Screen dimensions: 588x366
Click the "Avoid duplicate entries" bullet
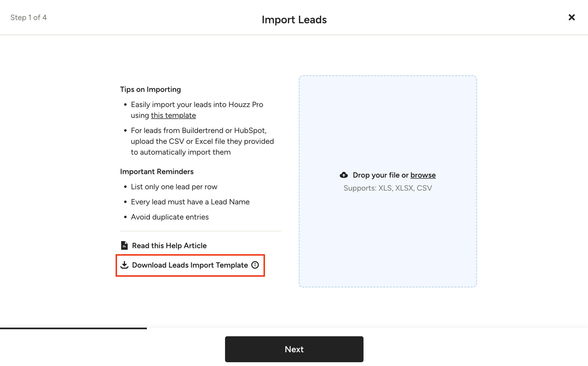pos(170,217)
